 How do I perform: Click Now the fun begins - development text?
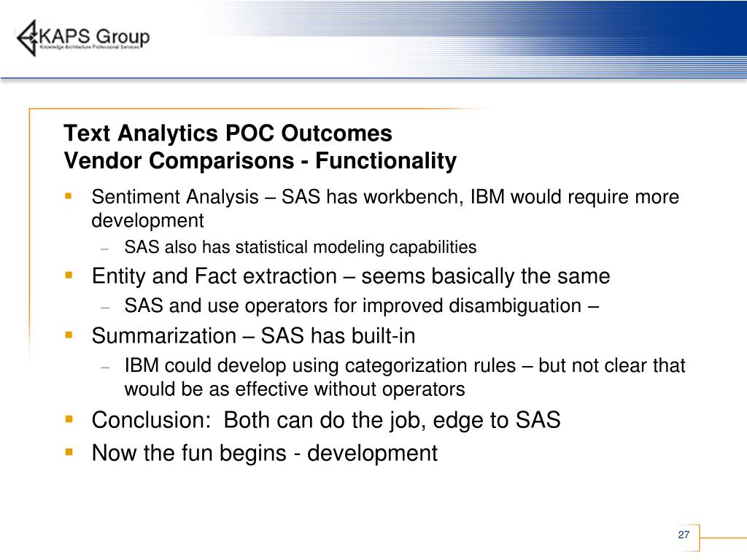point(264,453)
